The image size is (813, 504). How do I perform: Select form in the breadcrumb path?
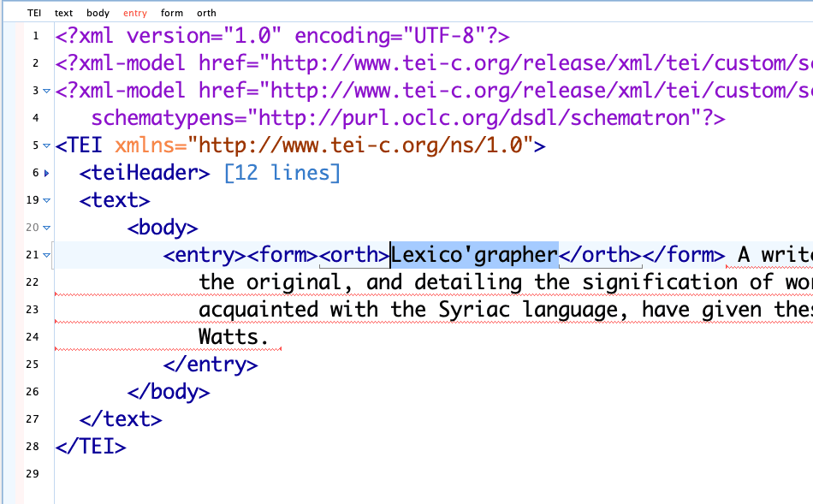pos(172,13)
